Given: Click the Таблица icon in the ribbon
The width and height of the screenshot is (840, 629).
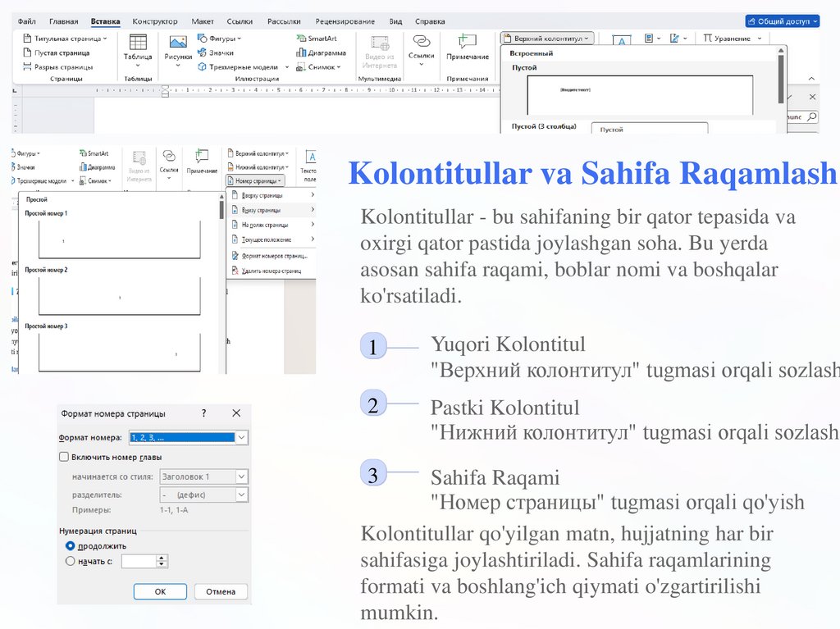Looking at the screenshot, I should (x=138, y=43).
